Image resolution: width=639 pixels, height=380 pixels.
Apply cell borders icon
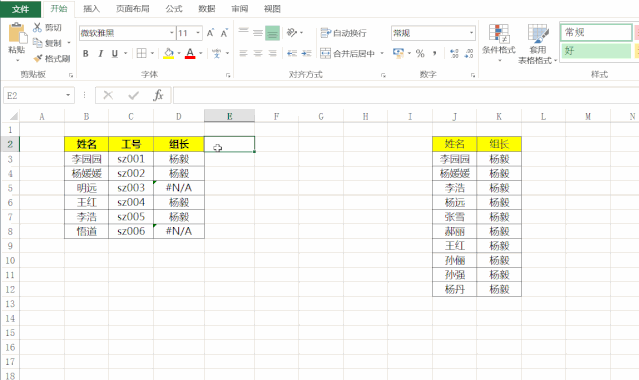pos(141,53)
